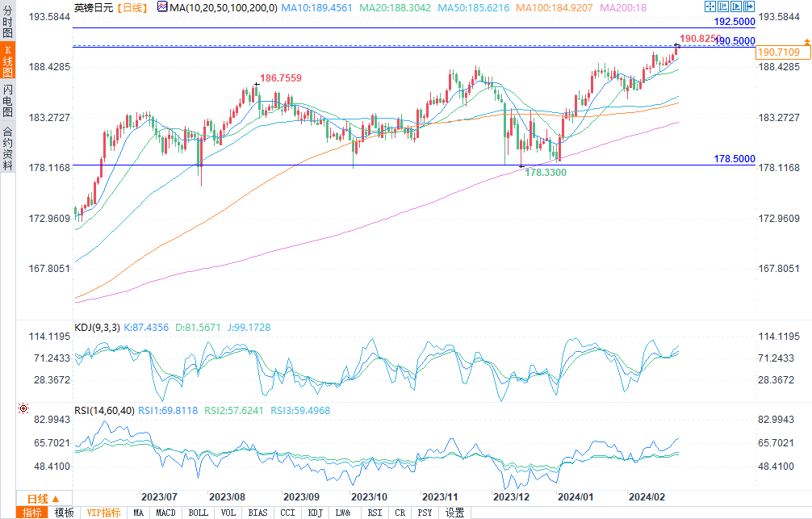Open the 合约资料 side tab
The width and height of the screenshot is (812, 519).
point(7,148)
